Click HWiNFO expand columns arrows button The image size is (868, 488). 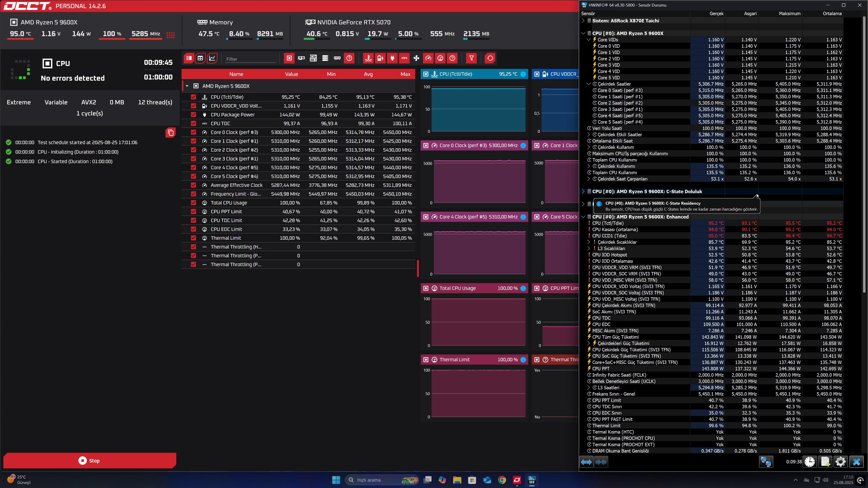pyautogui.click(x=586, y=462)
